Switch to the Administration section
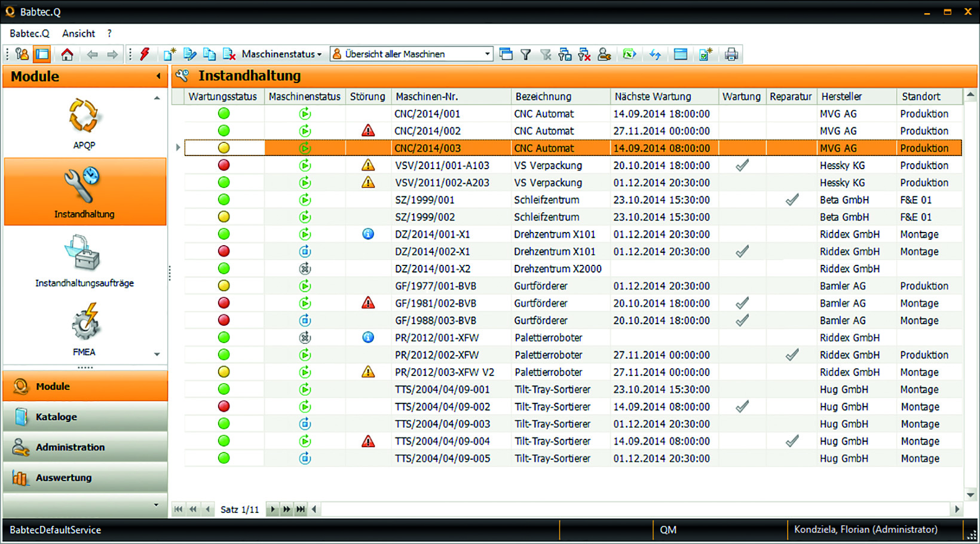 click(84, 447)
